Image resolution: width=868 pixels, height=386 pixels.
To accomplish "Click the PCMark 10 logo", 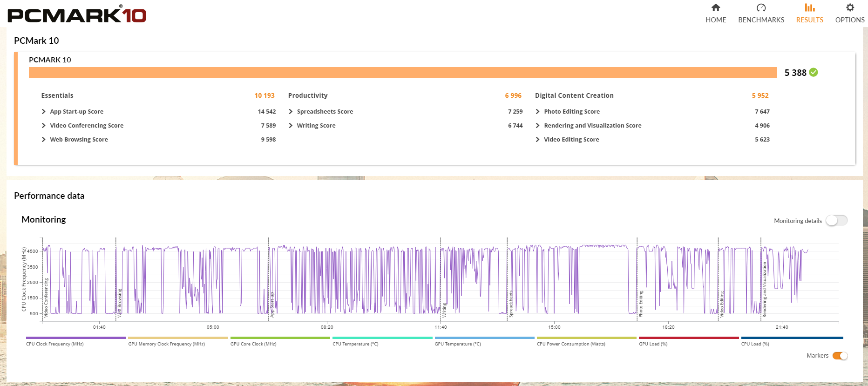I will [x=77, y=15].
